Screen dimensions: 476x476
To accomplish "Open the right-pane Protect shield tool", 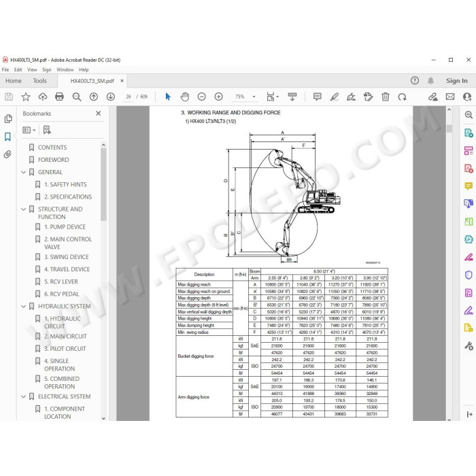I will [469, 275].
